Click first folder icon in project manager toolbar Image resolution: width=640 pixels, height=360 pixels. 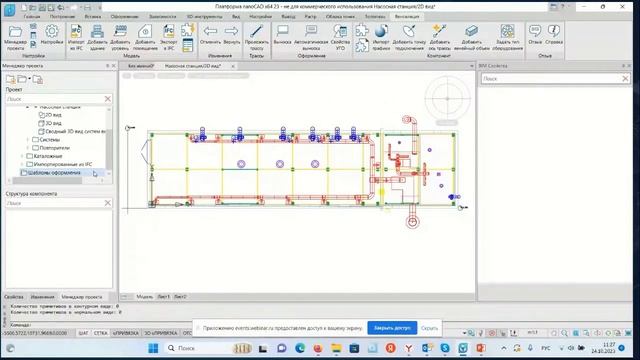pyautogui.click(x=10, y=79)
